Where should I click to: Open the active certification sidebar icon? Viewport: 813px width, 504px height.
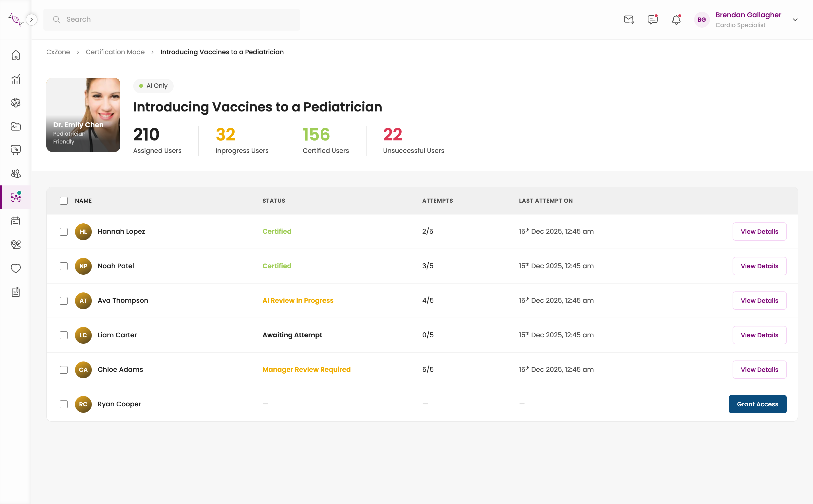click(16, 197)
